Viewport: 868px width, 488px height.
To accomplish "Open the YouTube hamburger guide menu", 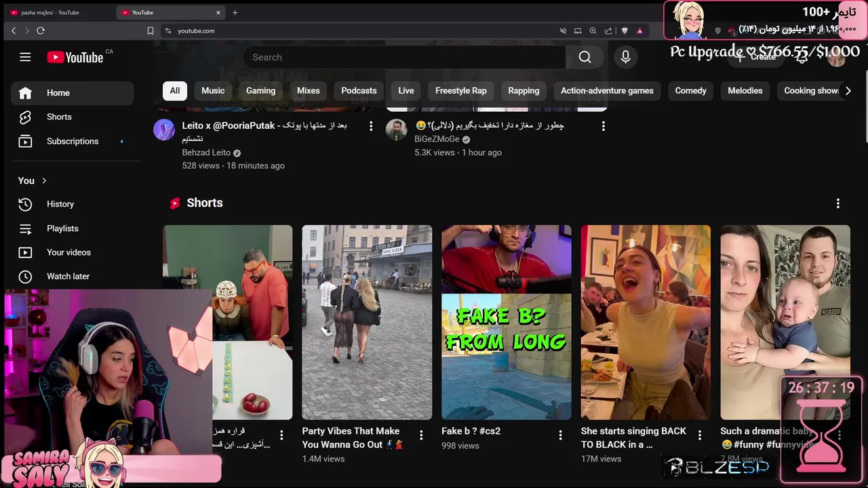I will pyautogui.click(x=25, y=58).
